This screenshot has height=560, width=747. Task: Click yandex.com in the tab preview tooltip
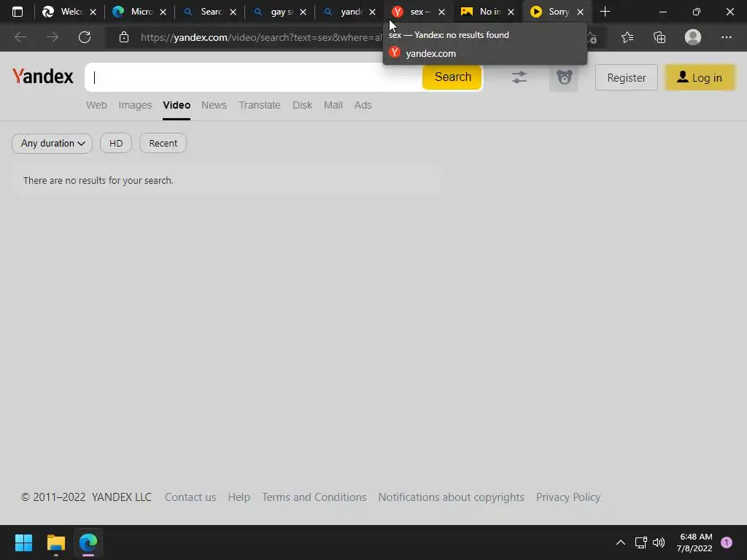tap(430, 53)
